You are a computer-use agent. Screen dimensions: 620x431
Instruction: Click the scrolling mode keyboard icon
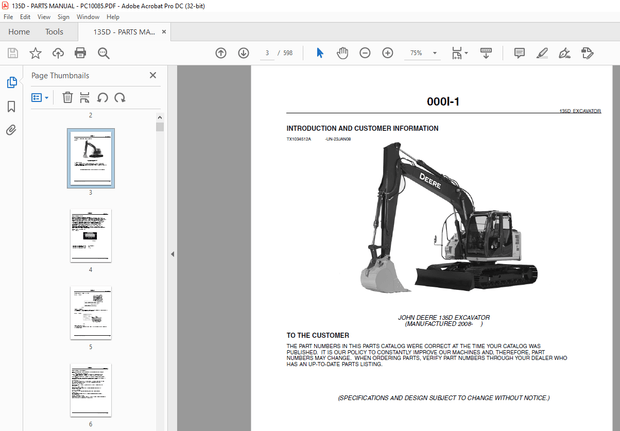(x=486, y=53)
